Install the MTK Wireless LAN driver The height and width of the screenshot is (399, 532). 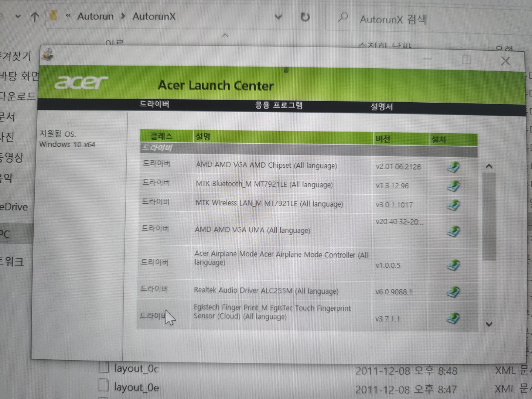[x=453, y=205]
